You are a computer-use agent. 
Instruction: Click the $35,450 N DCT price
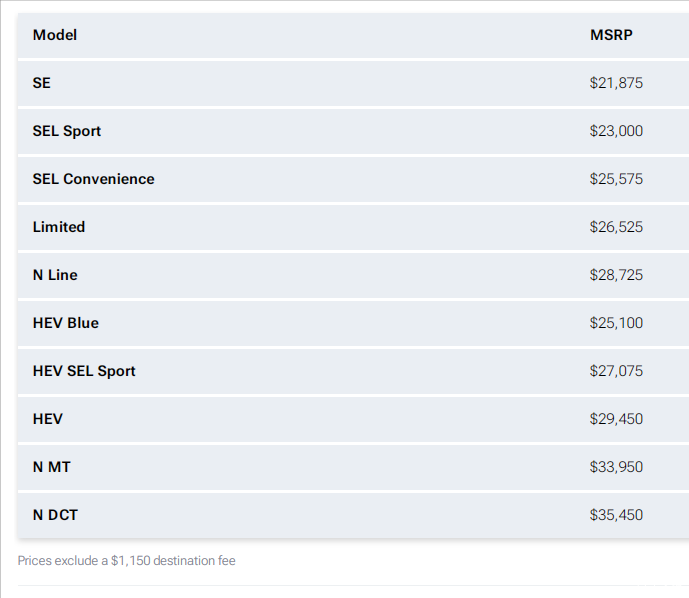coord(616,515)
